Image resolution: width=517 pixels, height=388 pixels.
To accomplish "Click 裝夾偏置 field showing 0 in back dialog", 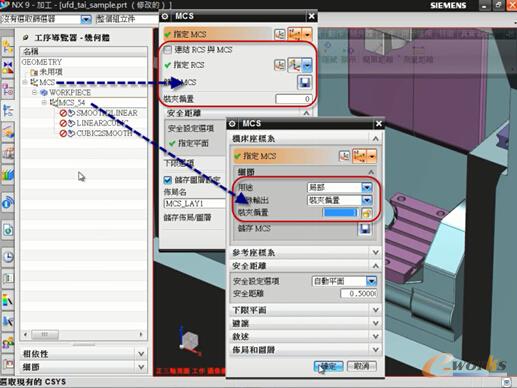I will coord(294,99).
